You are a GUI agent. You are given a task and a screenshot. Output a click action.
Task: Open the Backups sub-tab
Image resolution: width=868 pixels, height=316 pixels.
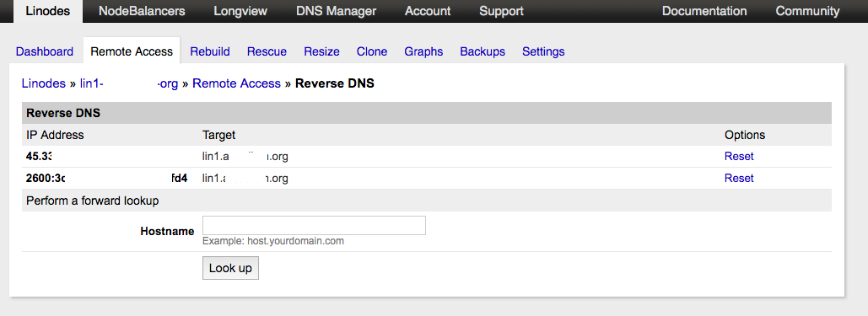coord(483,51)
